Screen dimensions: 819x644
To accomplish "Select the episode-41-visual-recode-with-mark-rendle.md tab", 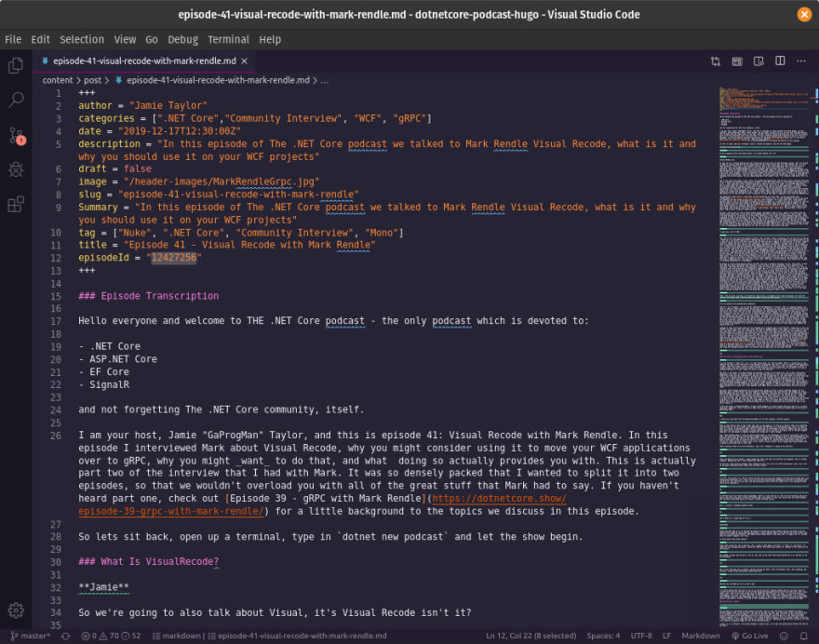I will coord(144,61).
